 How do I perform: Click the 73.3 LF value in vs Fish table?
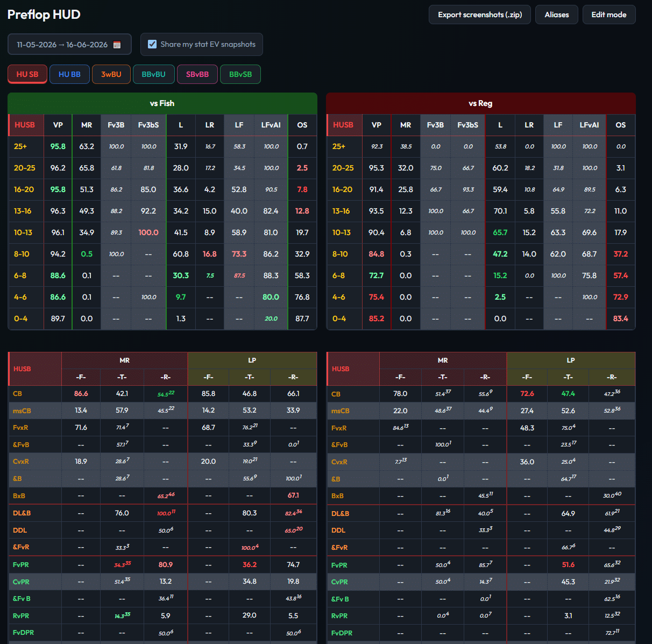click(239, 254)
